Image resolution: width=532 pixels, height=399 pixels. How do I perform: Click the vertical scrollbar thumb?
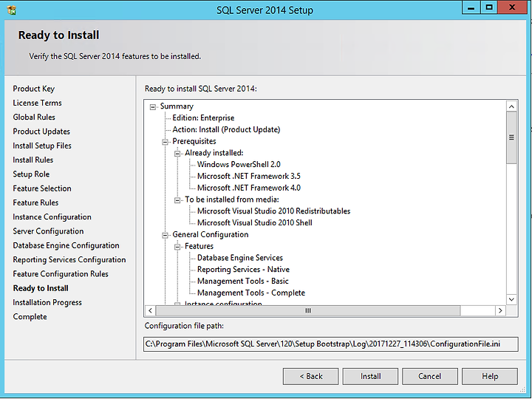511,137
